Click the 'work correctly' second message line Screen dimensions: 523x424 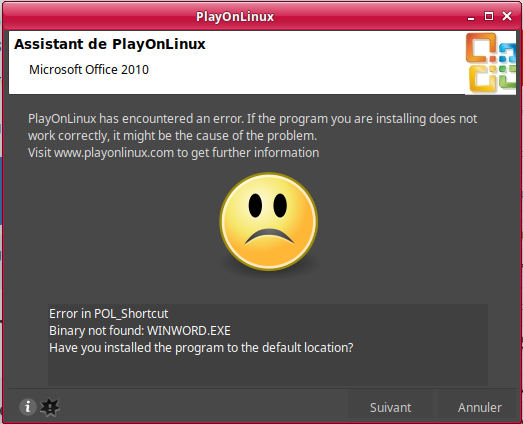[172, 136]
